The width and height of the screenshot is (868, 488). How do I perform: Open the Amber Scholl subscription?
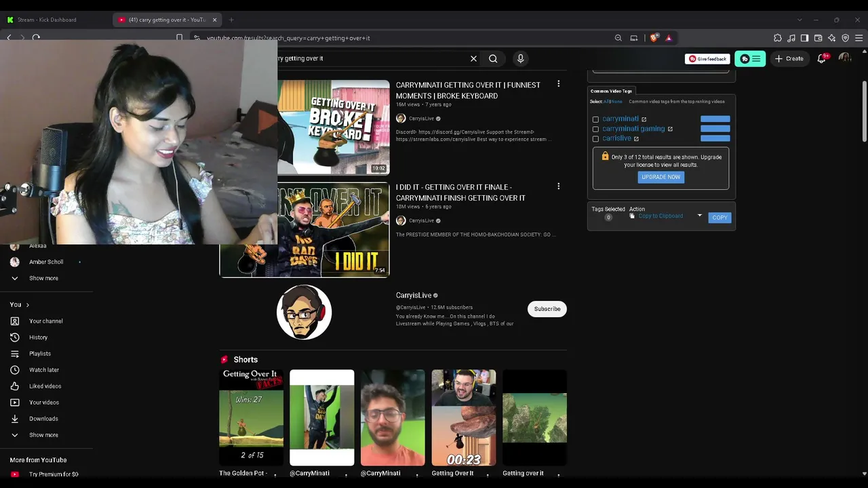point(46,262)
